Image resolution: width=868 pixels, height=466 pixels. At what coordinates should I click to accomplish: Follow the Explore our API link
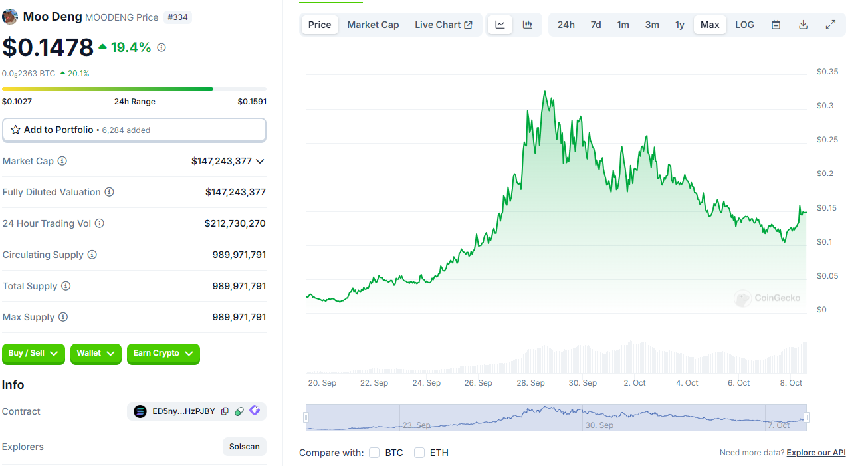pos(816,453)
